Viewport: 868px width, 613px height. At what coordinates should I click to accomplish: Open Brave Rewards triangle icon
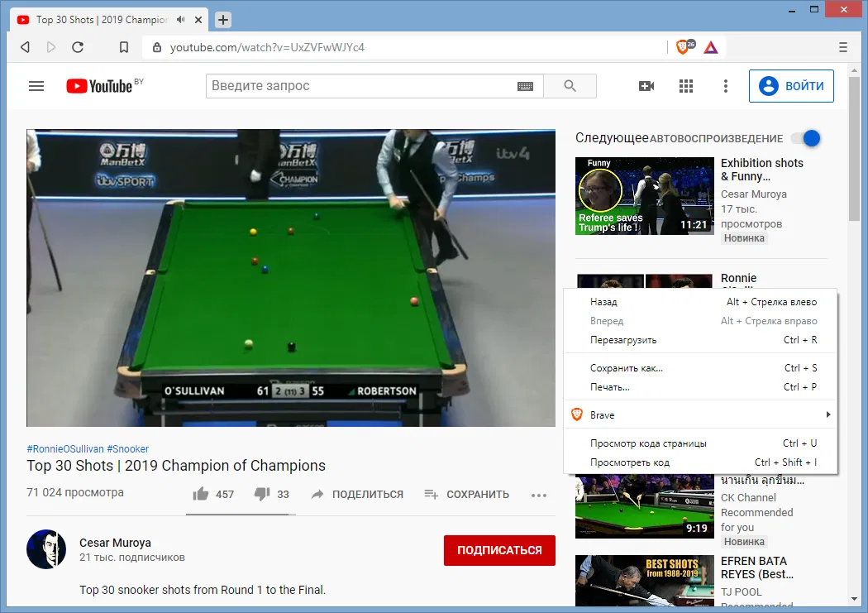click(711, 48)
